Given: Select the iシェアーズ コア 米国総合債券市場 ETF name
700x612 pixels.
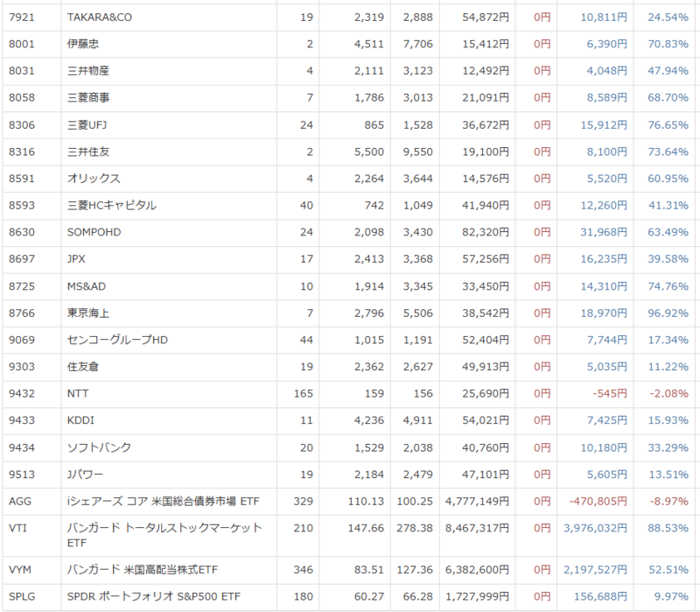Looking at the screenshot, I should pyautogui.click(x=164, y=501).
